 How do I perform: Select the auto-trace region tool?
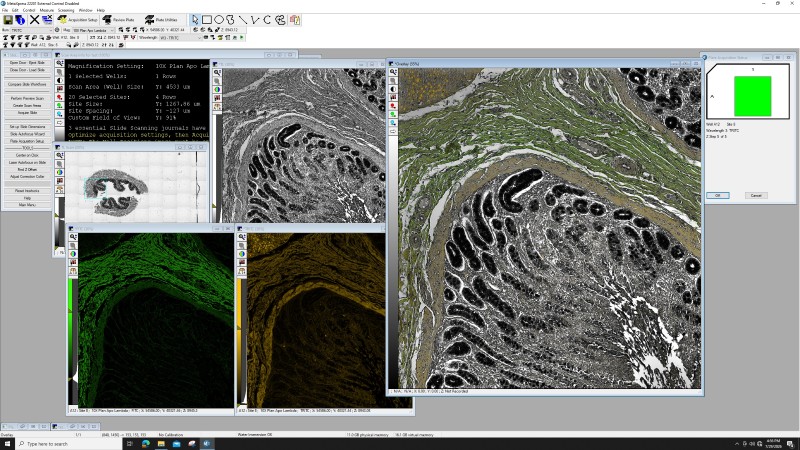point(280,20)
